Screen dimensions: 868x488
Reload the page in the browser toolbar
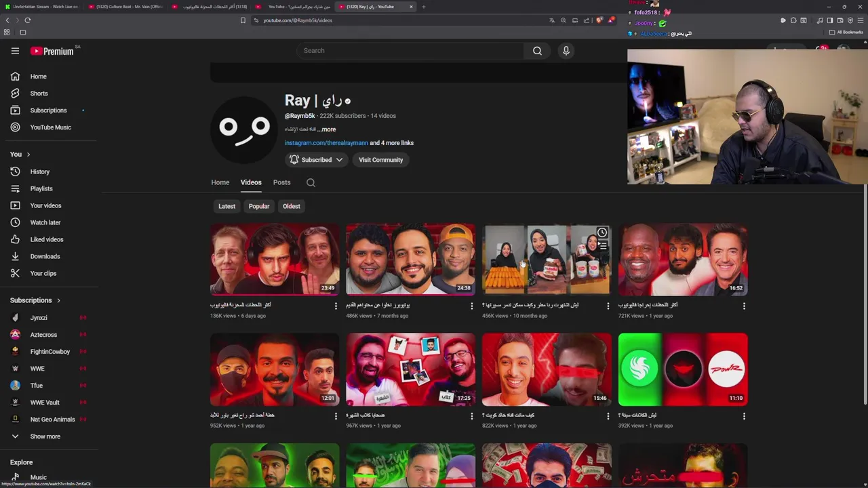point(27,20)
